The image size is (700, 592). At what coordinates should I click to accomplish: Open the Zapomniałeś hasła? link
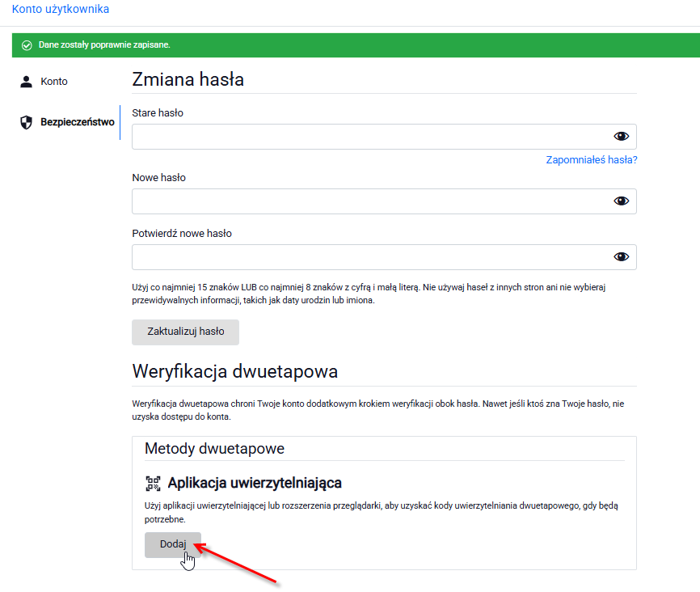pos(592,160)
